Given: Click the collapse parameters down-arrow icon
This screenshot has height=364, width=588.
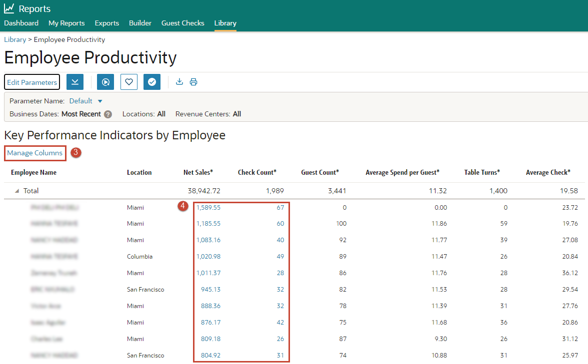Looking at the screenshot, I should tap(75, 82).
